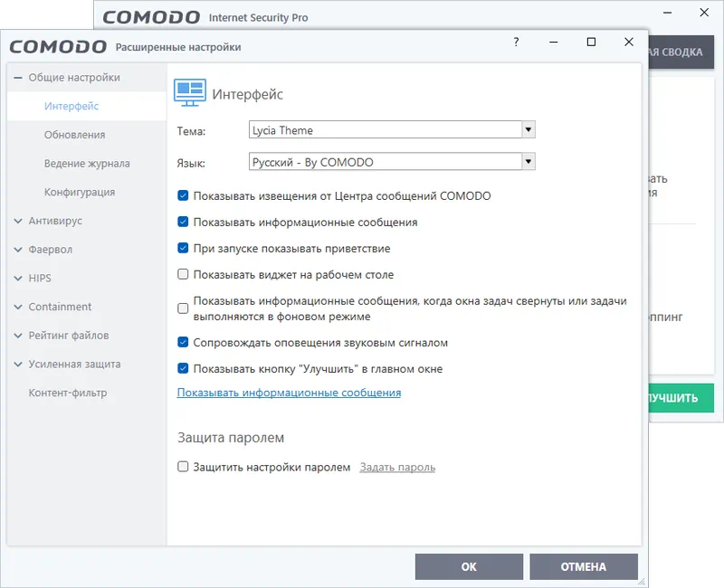The height and width of the screenshot is (588, 724).
Task: Enable Защитить настройки паролем checkbox
Action: 183,467
